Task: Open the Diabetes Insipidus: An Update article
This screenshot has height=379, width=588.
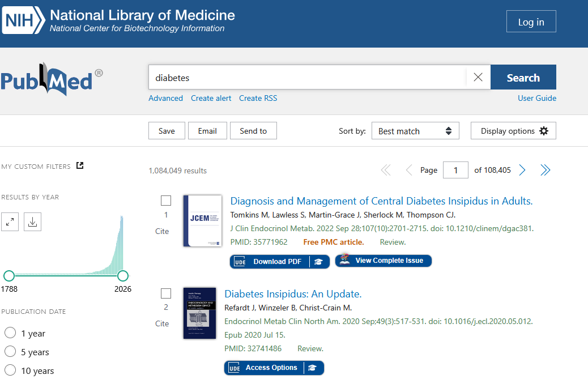Action: coord(293,293)
